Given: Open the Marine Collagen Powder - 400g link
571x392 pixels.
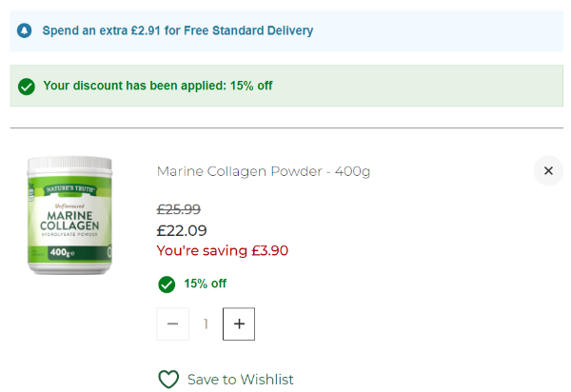Looking at the screenshot, I should (x=263, y=171).
